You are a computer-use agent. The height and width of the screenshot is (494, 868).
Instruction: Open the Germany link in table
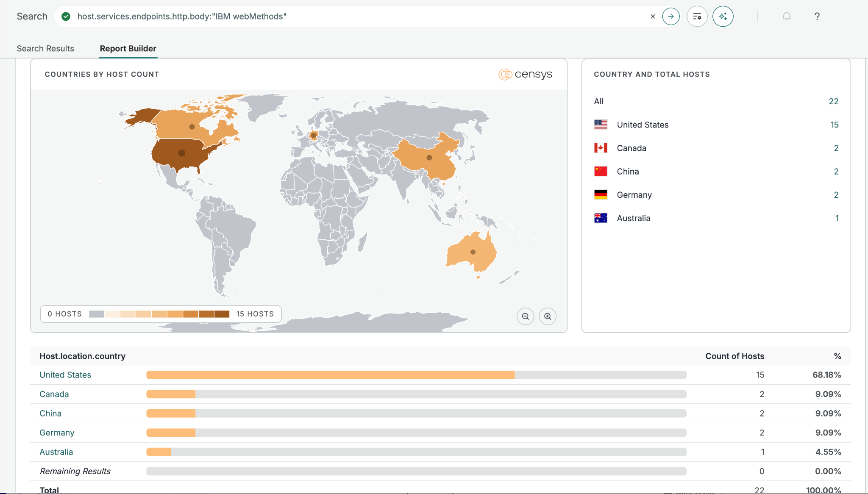57,433
